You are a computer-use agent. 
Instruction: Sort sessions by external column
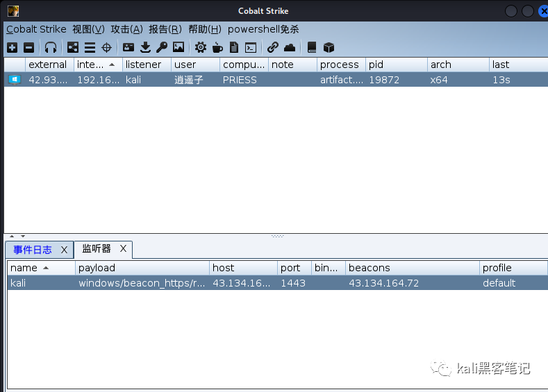pos(49,65)
